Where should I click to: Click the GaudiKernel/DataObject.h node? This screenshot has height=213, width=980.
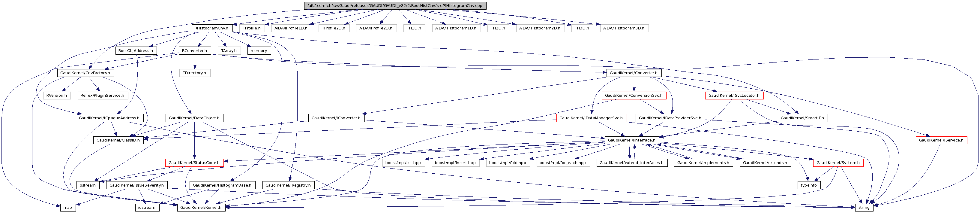click(194, 118)
